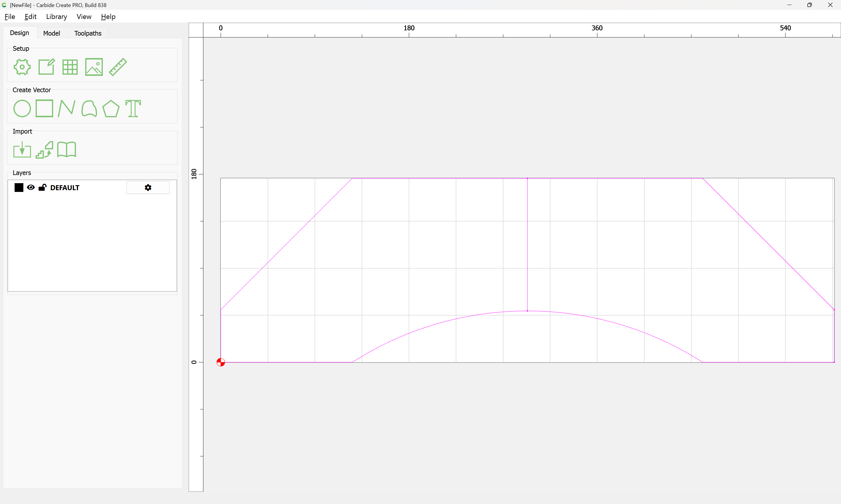Select the Polyline tool
841x504 pixels.
click(67, 108)
